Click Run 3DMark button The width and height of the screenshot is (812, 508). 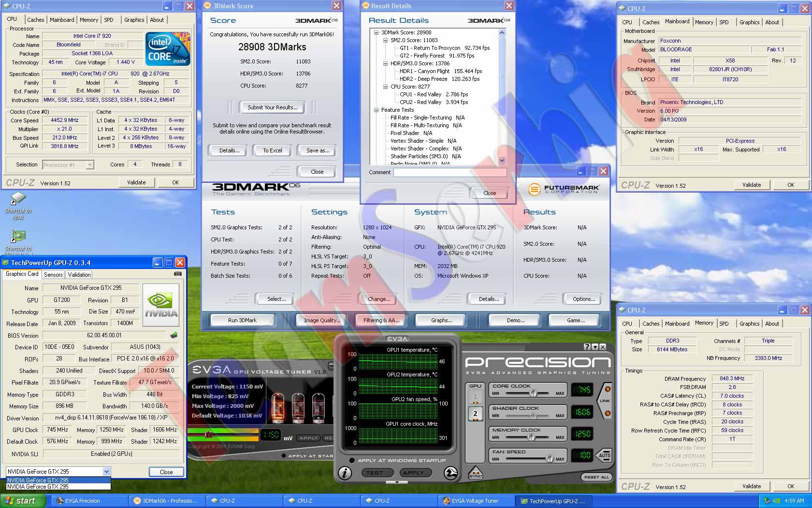(x=242, y=320)
